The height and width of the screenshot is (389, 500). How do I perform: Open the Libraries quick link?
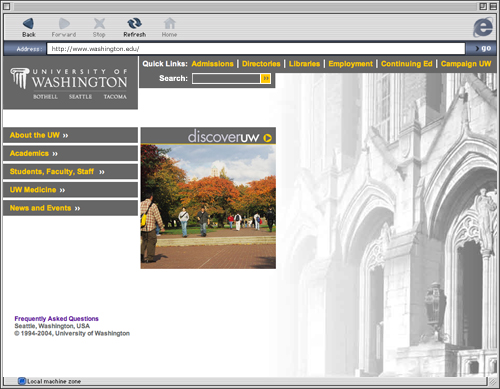[x=304, y=64]
